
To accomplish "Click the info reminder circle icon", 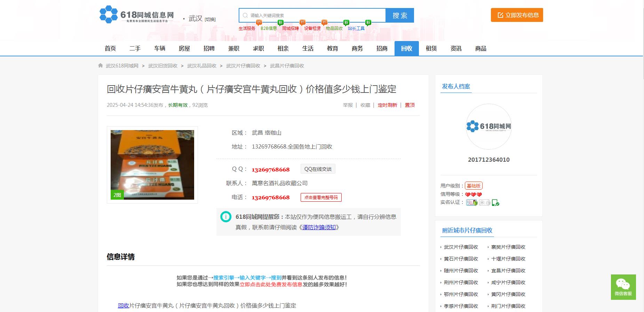I will 226,217.
